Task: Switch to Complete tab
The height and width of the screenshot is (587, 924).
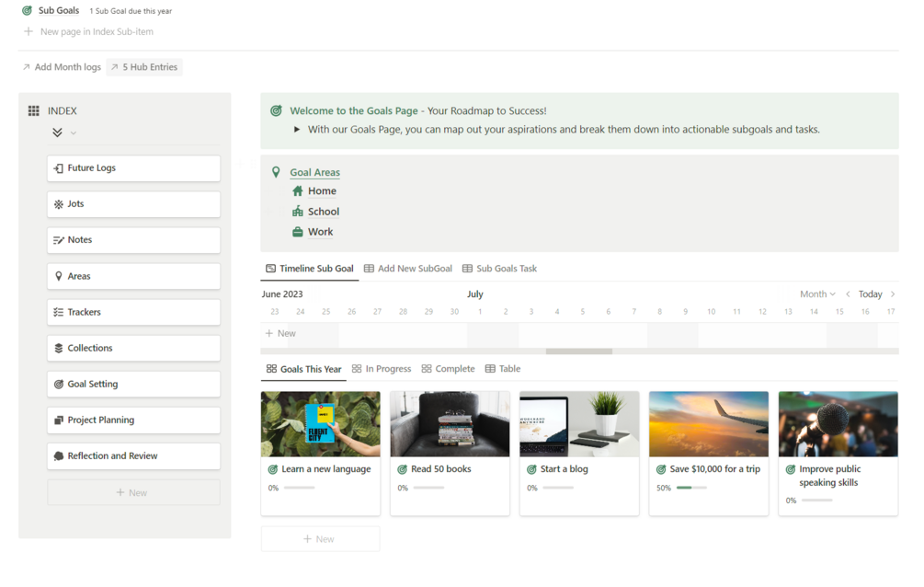Action: [449, 369]
